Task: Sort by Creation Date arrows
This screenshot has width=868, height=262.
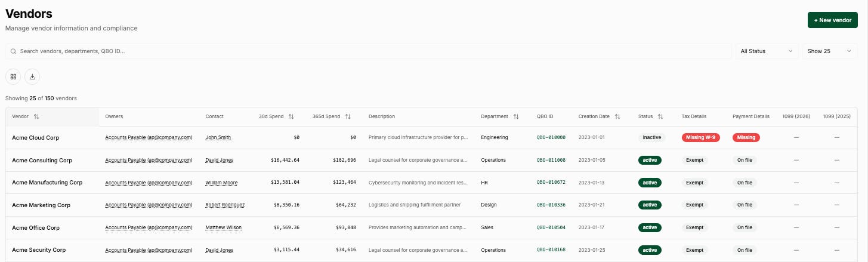Action: tap(617, 116)
